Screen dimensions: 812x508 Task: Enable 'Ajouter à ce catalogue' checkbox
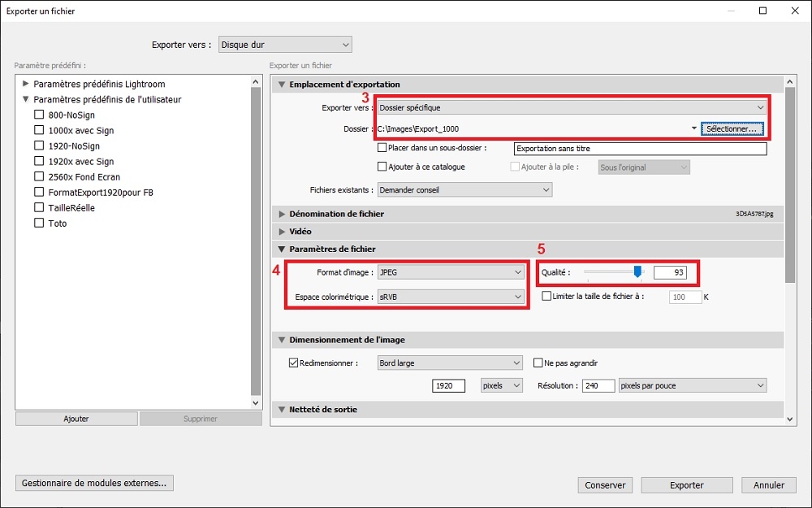[382, 167]
